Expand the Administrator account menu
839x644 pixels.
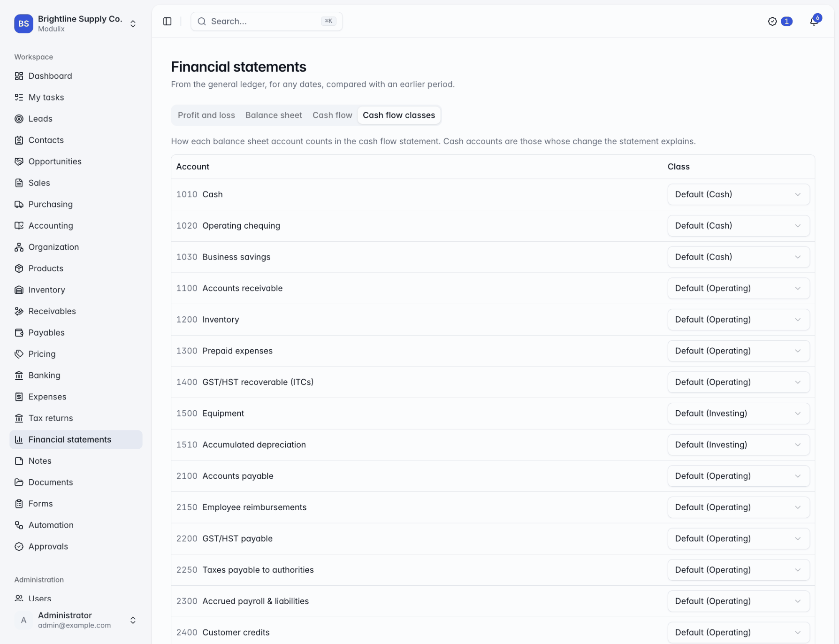pyautogui.click(x=76, y=620)
